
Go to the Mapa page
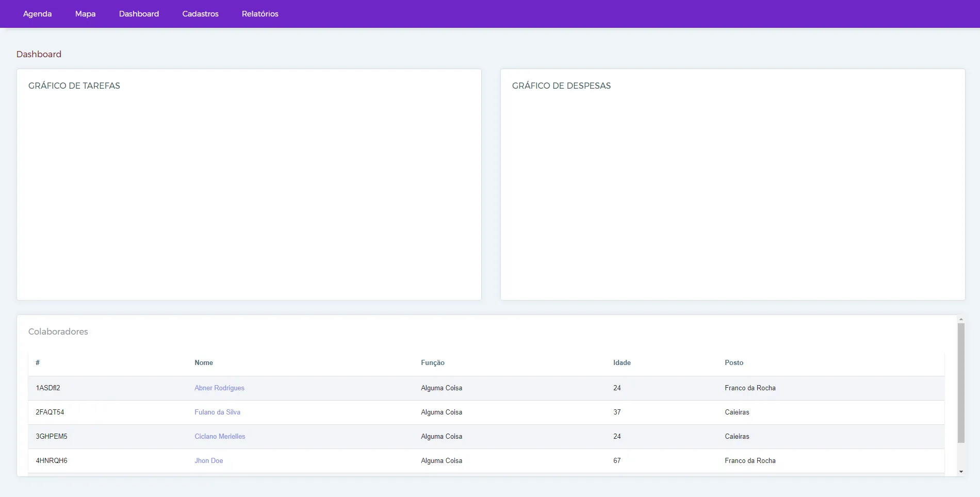click(x=85, y=14)
